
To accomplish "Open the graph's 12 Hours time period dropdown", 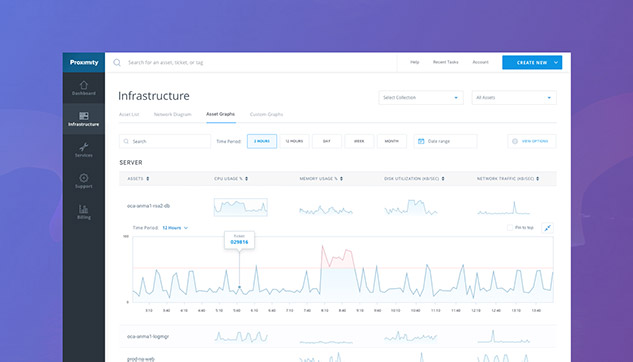I will tap(175, 228).
